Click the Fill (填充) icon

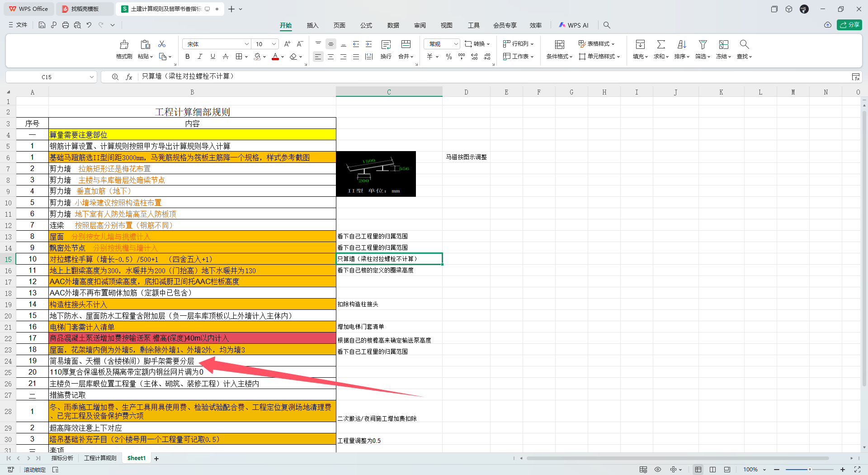pos(640,44)
